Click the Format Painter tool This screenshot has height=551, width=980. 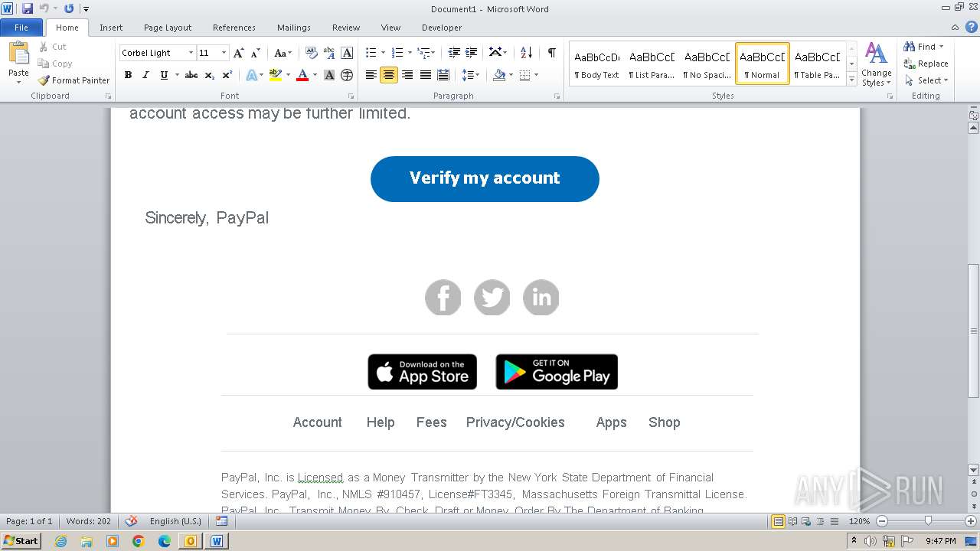click(73, 80)
